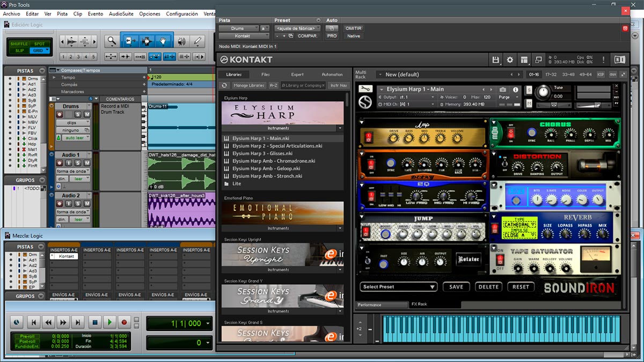Click the SAVE preset button
Screen dimensions: 644x362
pos(456,287)
